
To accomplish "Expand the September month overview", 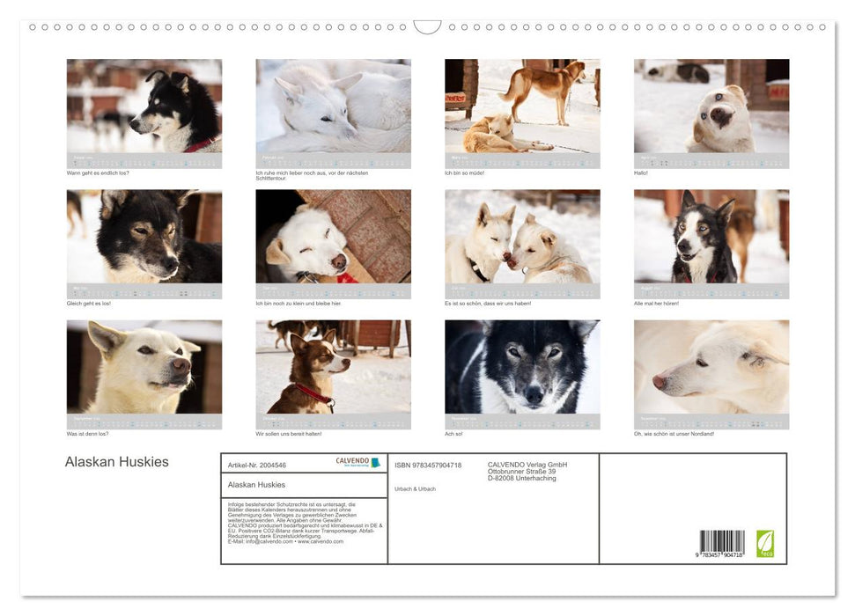I will point(144,421).
